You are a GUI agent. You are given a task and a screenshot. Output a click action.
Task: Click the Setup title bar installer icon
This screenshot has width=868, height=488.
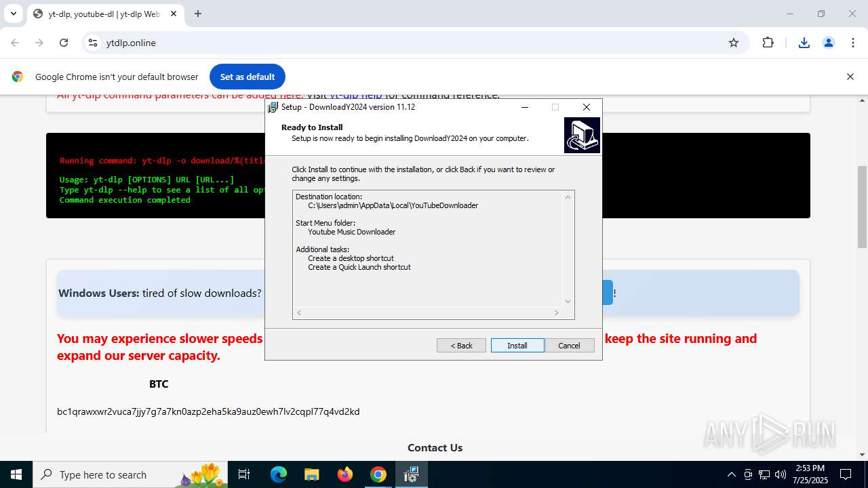(273, 107)
